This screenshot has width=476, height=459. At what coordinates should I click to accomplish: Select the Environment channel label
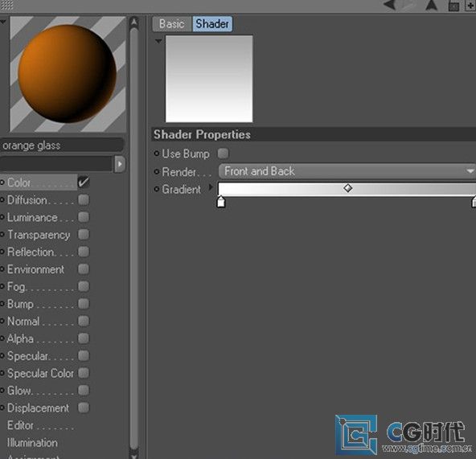(x=35, y=269)
